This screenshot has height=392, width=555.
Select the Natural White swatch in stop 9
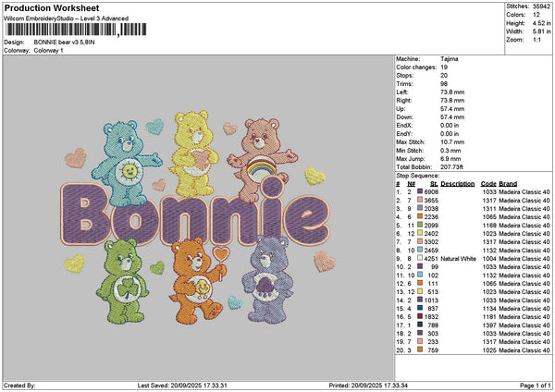421,258
